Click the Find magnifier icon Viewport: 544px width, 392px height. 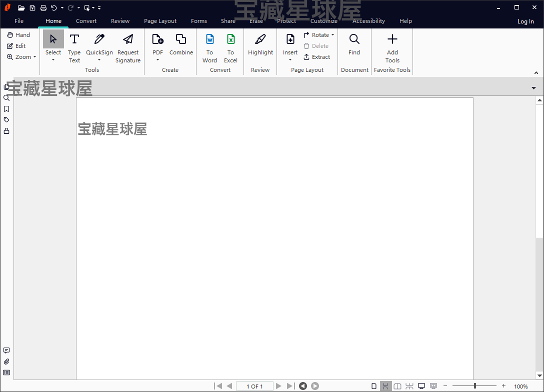pos(354,39)
